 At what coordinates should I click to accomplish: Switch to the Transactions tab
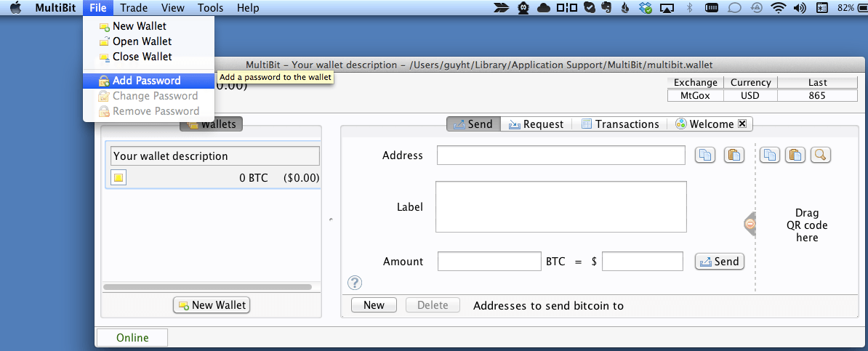pyautogui.click(x=619, y=124)
